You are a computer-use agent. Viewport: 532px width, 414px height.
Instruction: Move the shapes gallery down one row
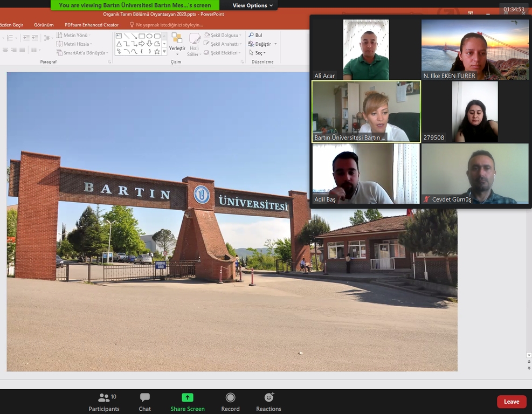click(x=164, y=44)
